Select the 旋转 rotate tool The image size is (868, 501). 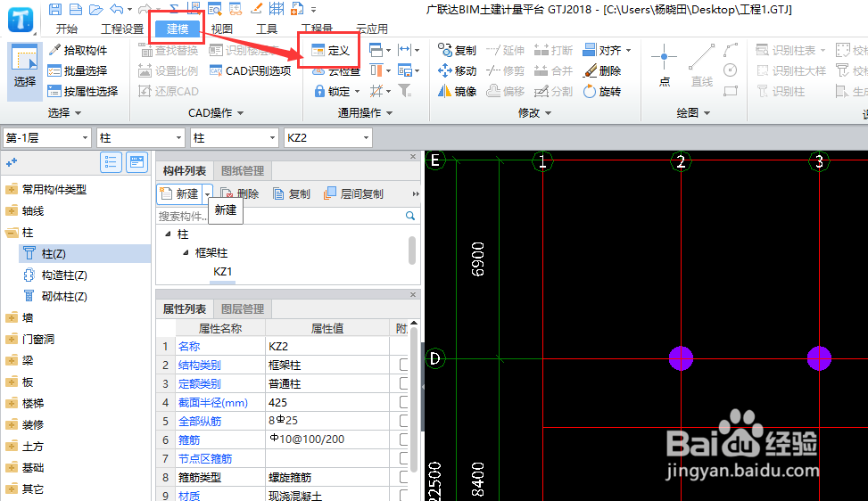tap(602, 91)
